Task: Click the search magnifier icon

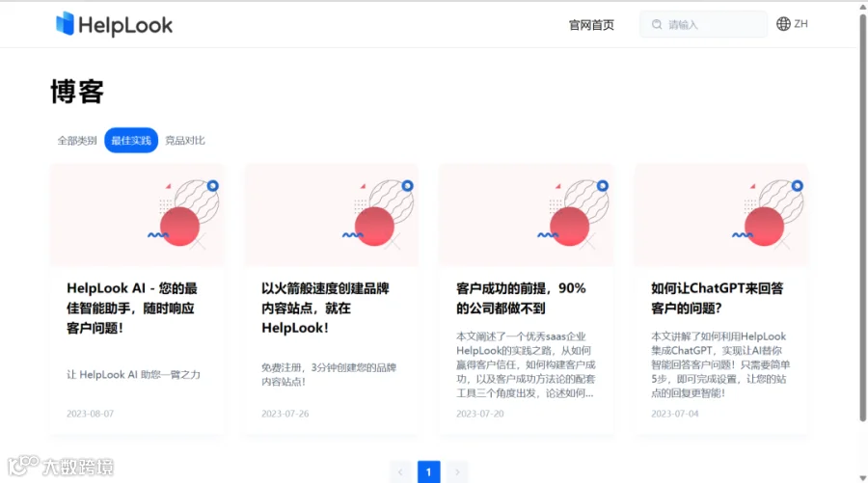Action: (657, 24)
